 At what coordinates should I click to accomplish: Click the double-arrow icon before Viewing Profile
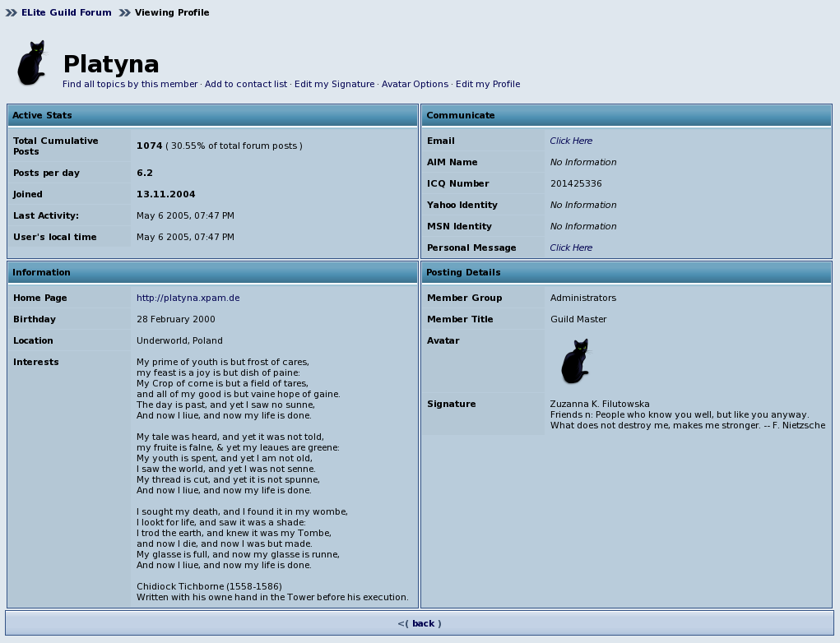coord(125,12)
